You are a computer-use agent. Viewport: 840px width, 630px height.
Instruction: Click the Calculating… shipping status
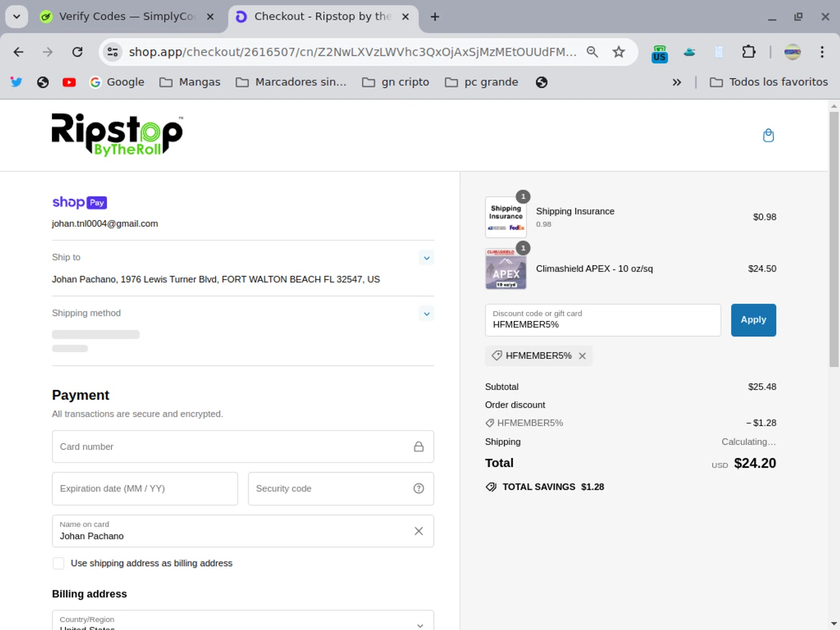[749, 442]
